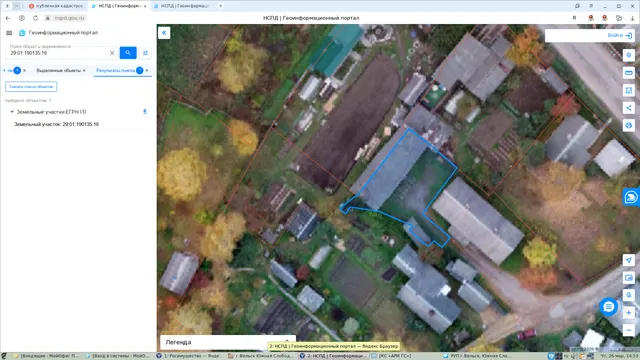Open the browser downloads icon
Viewport: 640px width, 360px height.
(x=632, y=18)
